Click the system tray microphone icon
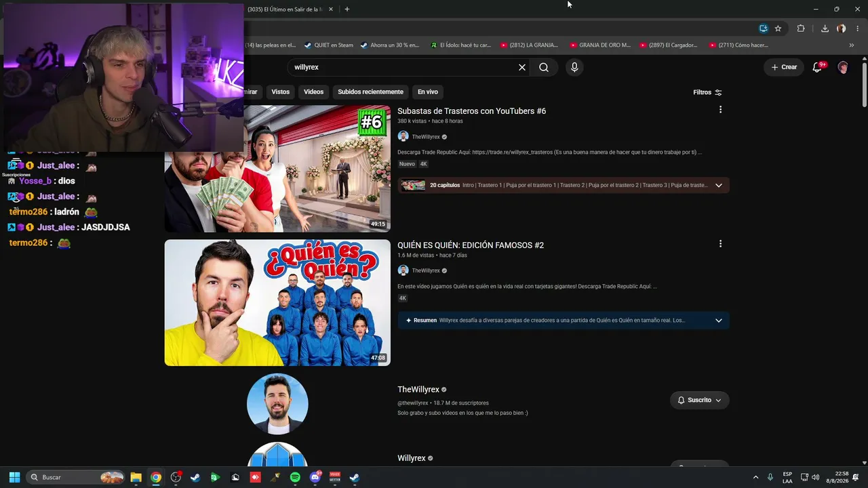This screenshot has height=488, width=868. pyautogui.click(x=770, y=477)
